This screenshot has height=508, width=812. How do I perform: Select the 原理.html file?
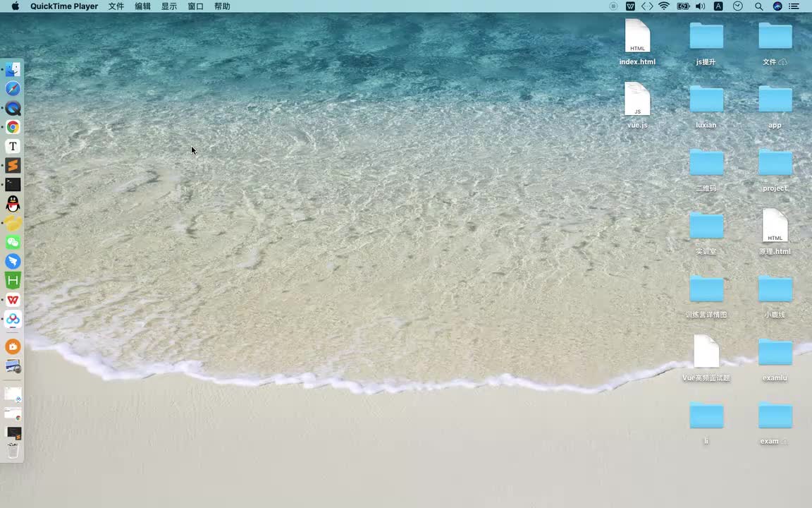point(775,231)
